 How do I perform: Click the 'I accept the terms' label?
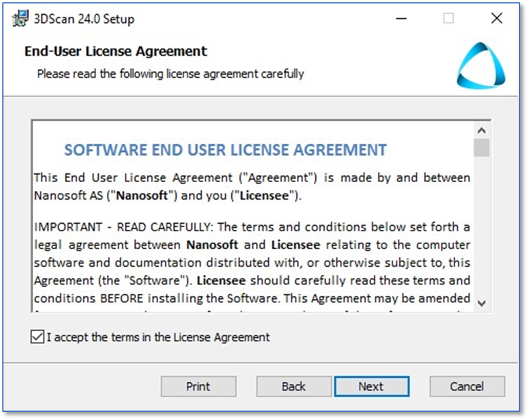point(158,337)
